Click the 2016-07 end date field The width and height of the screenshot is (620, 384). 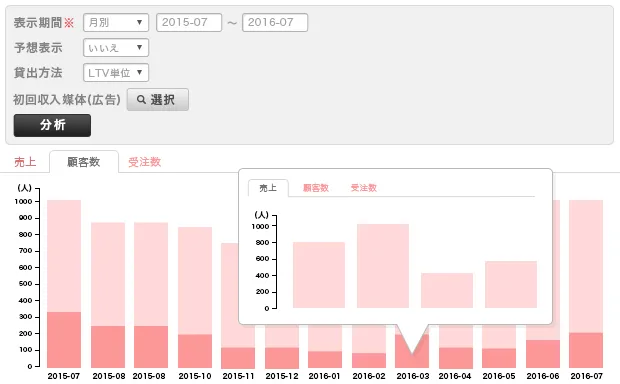[x=275, y=23]
